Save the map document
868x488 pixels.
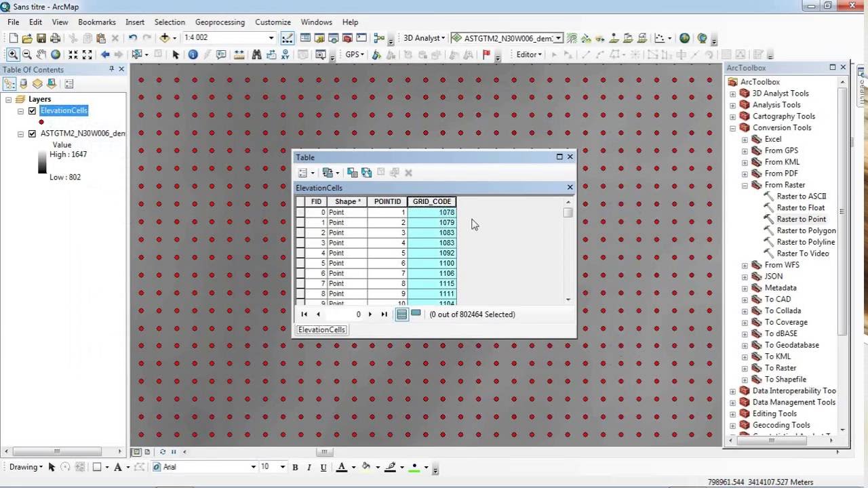41,38
